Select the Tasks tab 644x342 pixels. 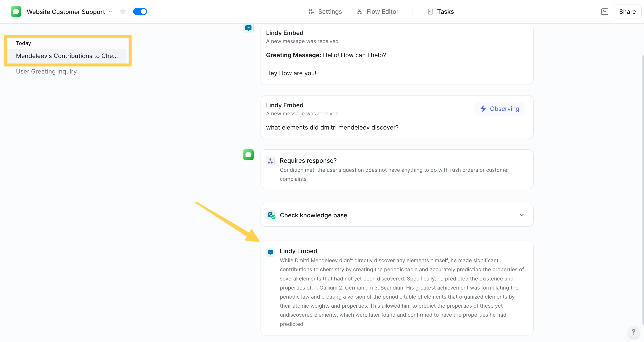point(445,12)
